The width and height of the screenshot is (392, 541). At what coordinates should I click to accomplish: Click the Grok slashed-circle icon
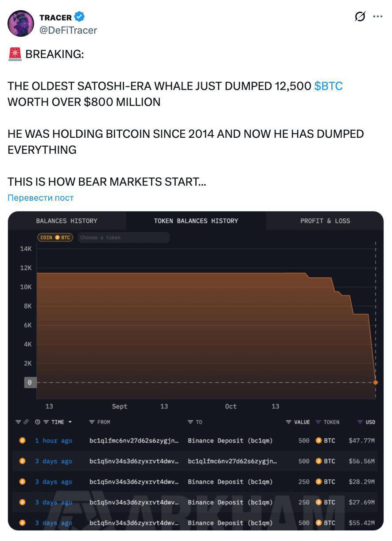point(360,17)
